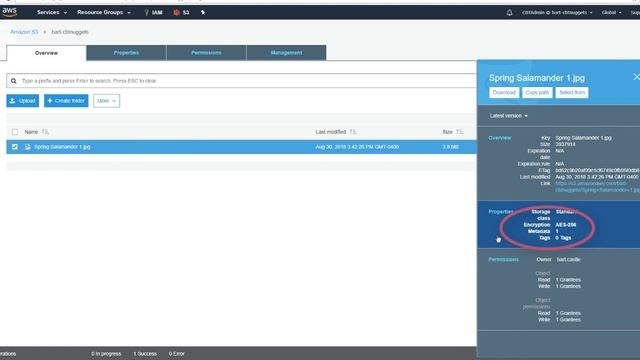
Task: Click the 0 Tags value
Action: tap(563, 238)
